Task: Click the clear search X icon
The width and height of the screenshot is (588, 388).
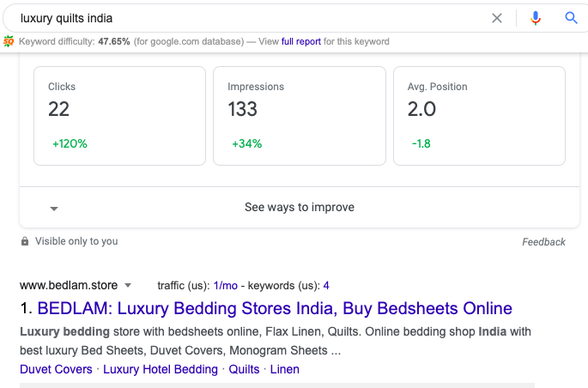Action: tap(496, 17)
